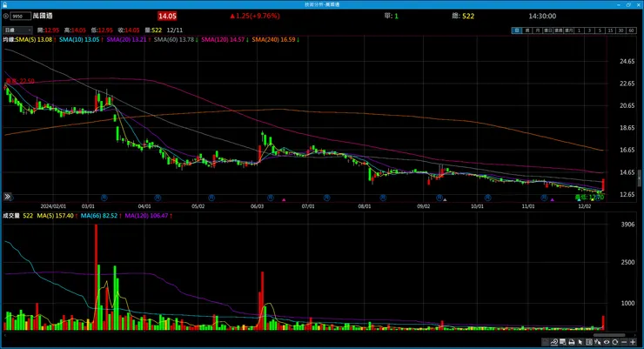Toggle the eye visibility icon in bottom toolbar
This screenshot has width=644, height=349.
tap(607, 342)
